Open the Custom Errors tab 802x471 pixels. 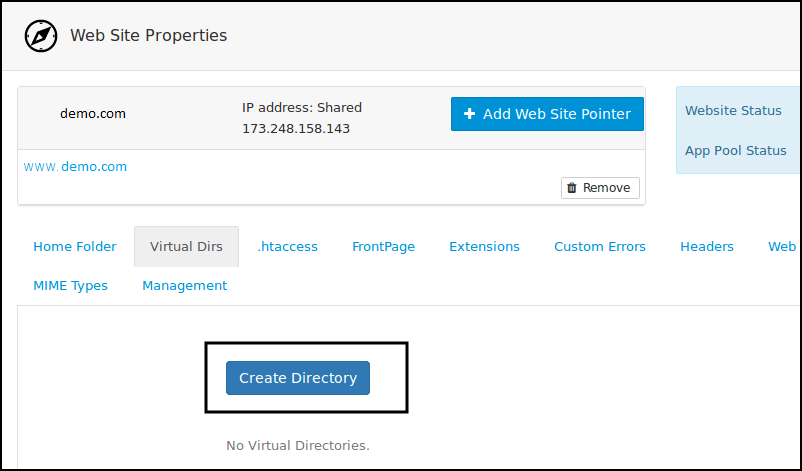pyautogui.click(x=600, y=247)
